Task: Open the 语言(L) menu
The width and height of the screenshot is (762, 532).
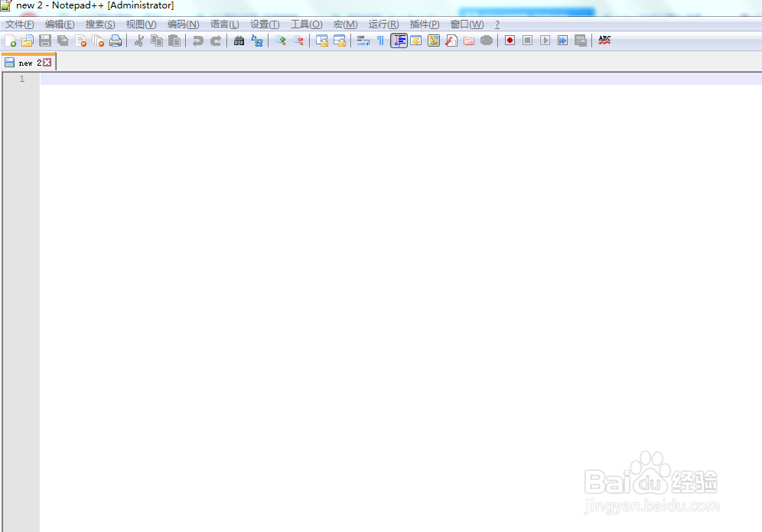Action: [224, 24]
